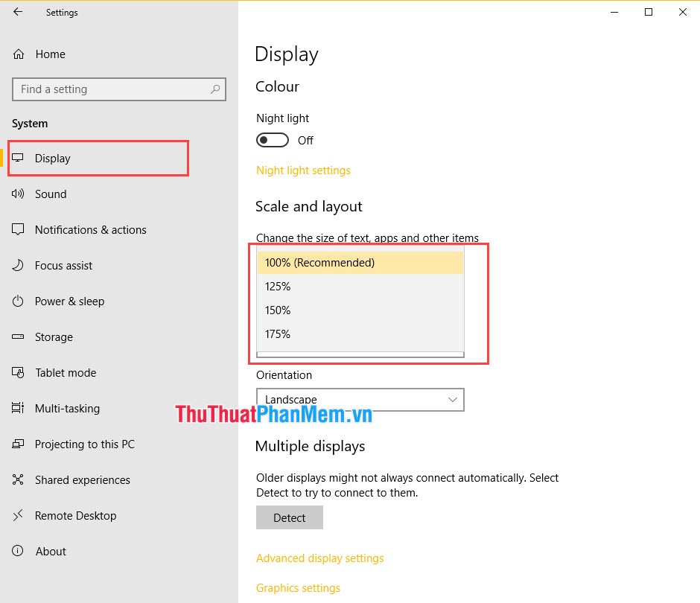Click the Home house icon
The height and width of the screenshot is (603, 700).
coord(18,54)
